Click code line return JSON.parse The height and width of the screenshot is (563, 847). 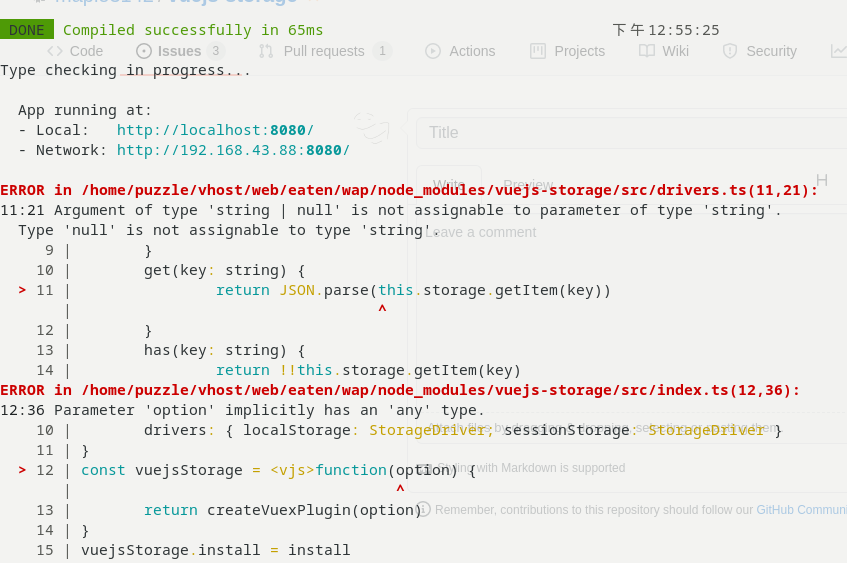[x=413, y=290]
